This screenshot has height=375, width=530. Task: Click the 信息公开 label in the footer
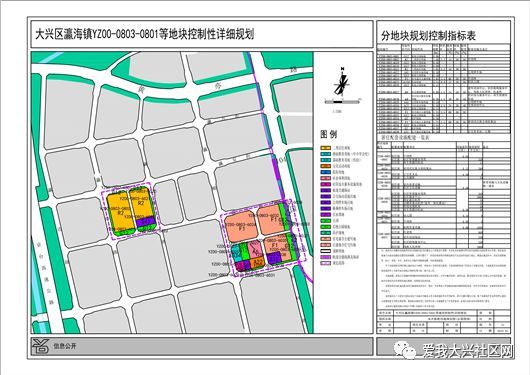pos(65,346)
